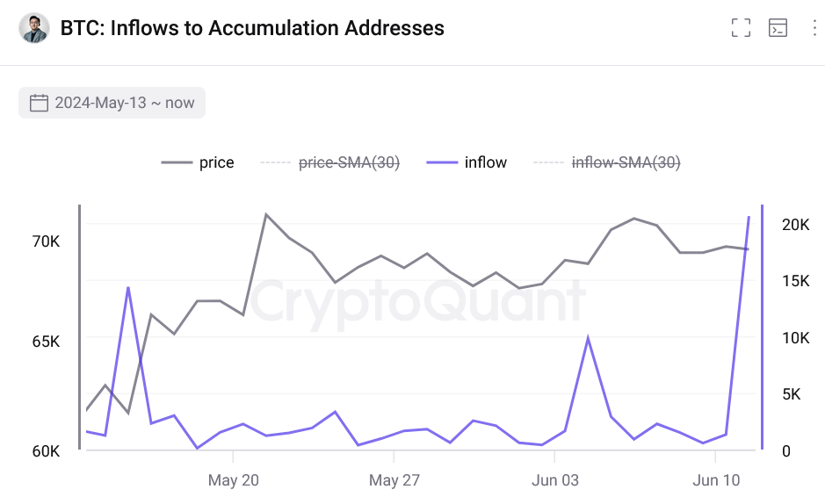Click the BTC Inflows to Accumulation Addresses title
Viewport: 825px width, 504px height.
point(252,28)
